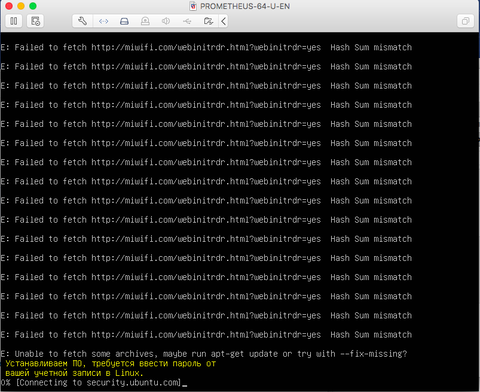480x392 pixels.
Task: Click the hard disk device icon
Action: 124,21
